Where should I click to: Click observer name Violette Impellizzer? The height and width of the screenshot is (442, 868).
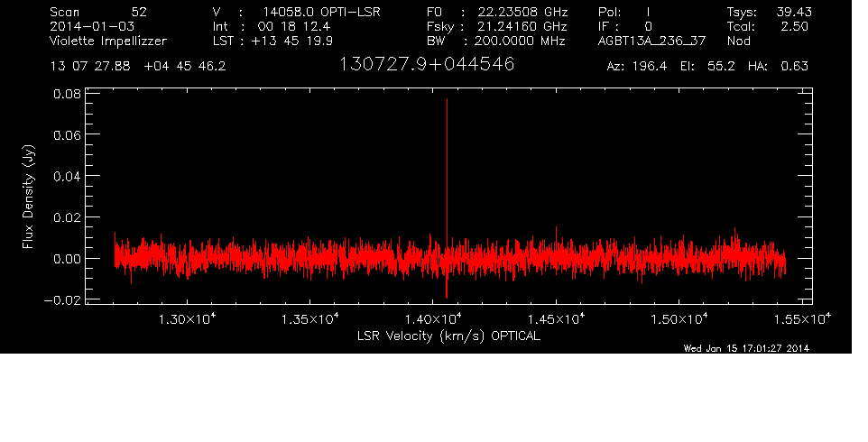coord(108,41)
